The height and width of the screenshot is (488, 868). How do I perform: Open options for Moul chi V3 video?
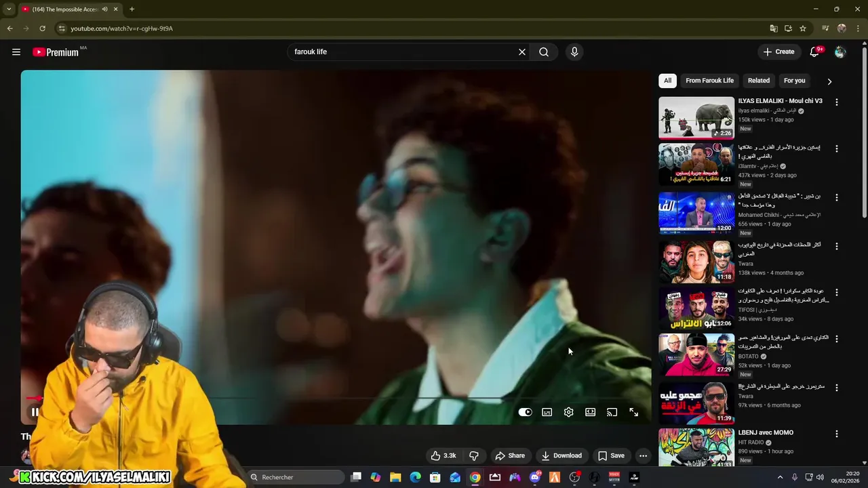(x=837, y=102)
